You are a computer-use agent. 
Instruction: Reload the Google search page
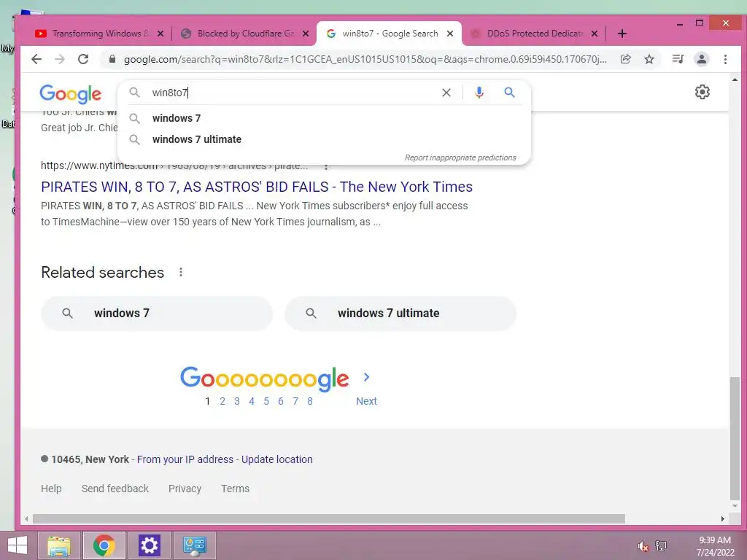tap(83, 59)
